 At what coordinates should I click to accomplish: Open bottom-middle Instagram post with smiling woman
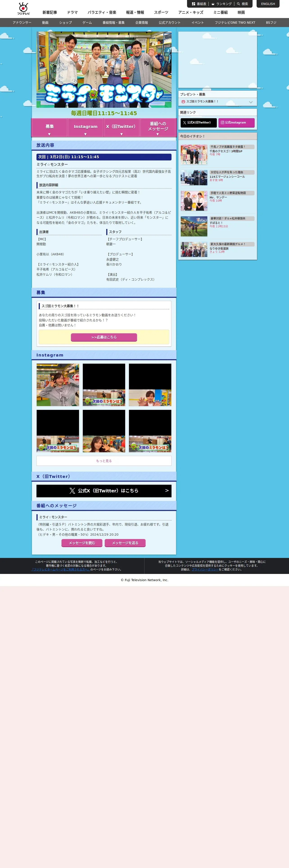click(x=104, y=431)
